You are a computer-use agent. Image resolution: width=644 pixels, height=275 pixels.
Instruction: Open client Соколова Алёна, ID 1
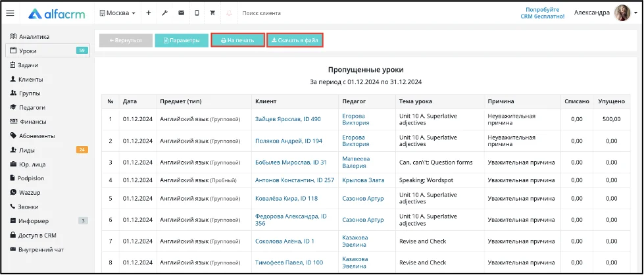(x=285, y=241)
